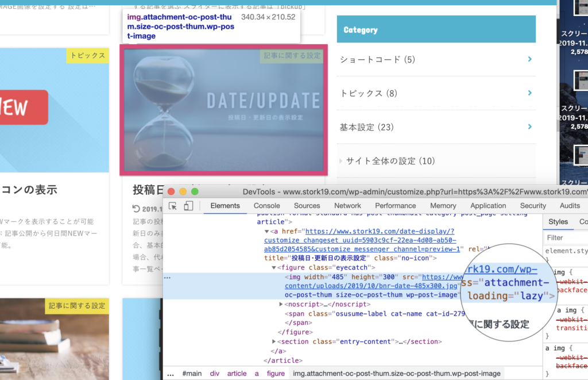
Task: Select the span osusume-label line
Action: pos(374,313)
